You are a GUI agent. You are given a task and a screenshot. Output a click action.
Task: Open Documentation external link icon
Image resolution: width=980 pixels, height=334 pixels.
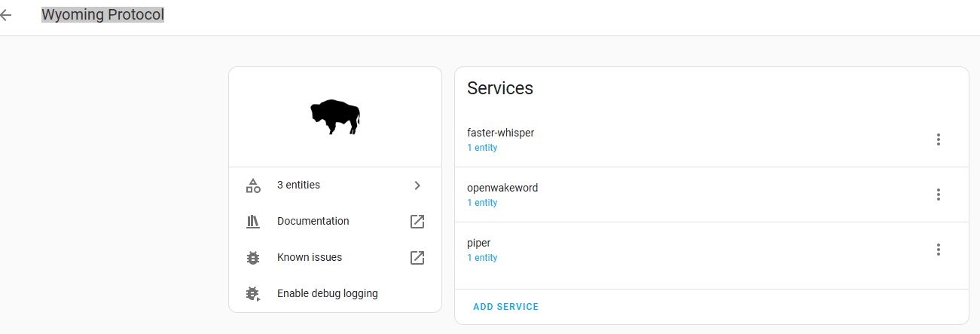[417, 222]
